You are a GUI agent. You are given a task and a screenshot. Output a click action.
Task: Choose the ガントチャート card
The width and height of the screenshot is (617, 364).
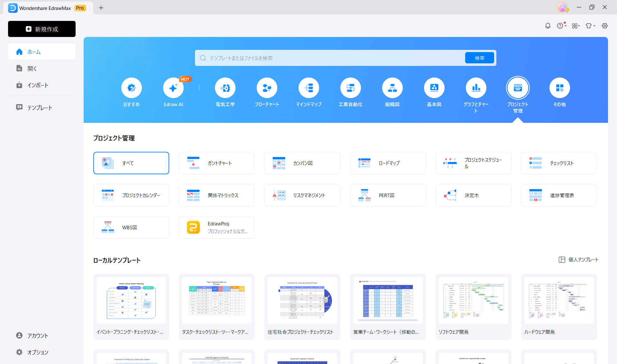217,163
